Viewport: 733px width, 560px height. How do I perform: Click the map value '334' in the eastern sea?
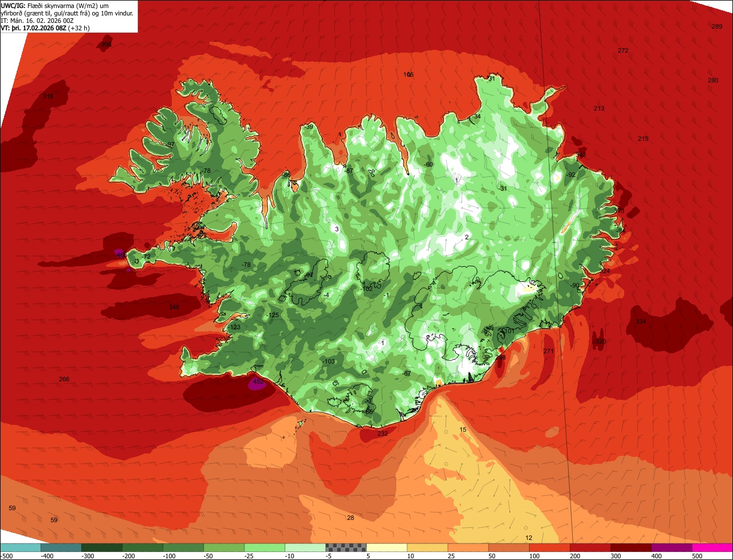tap(641, 321)
